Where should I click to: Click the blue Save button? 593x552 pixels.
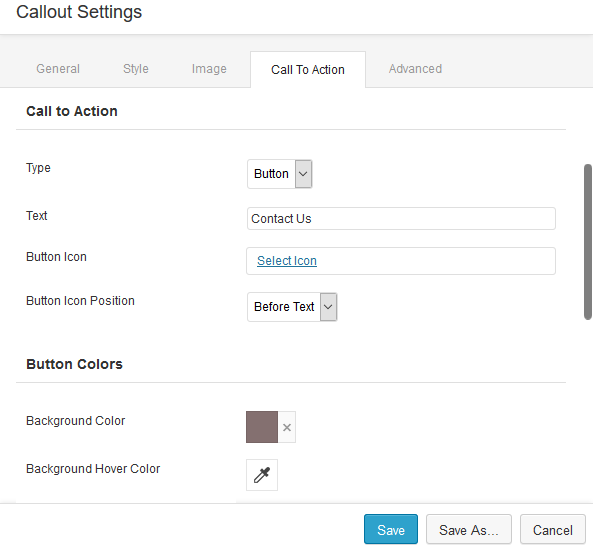click(391, 529)
